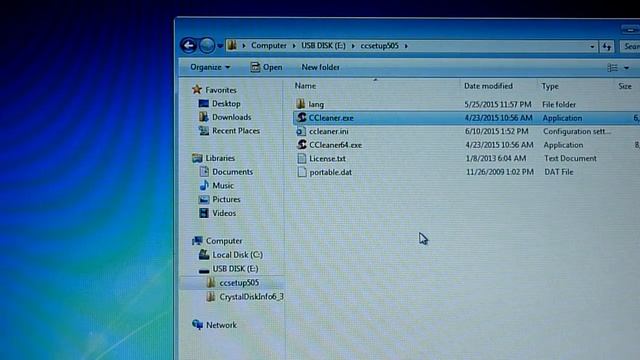Select ccsetup505 folder in sidebar
This screenshot has height=360, width=640.
click(239, 283)
